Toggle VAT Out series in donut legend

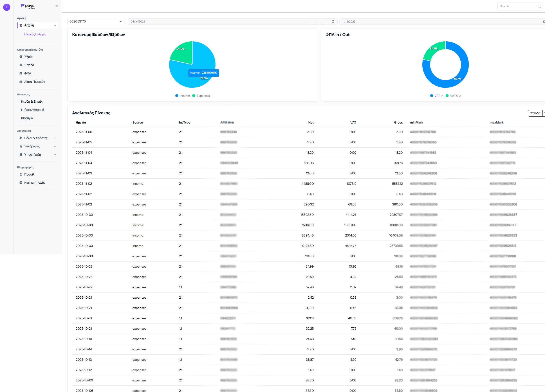coord(453,96)
